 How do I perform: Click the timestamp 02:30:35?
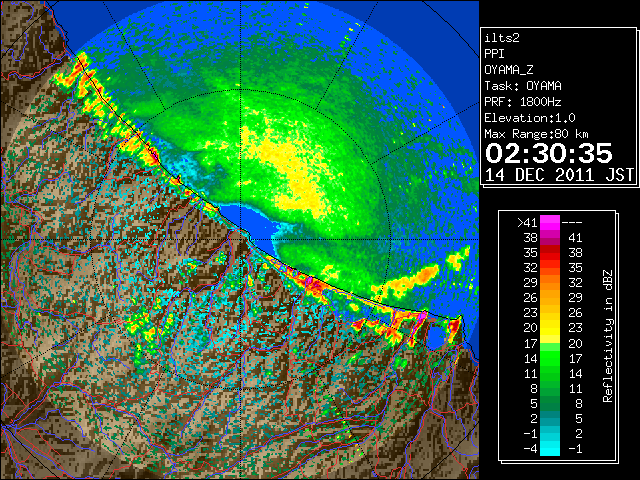pos(549,153)
